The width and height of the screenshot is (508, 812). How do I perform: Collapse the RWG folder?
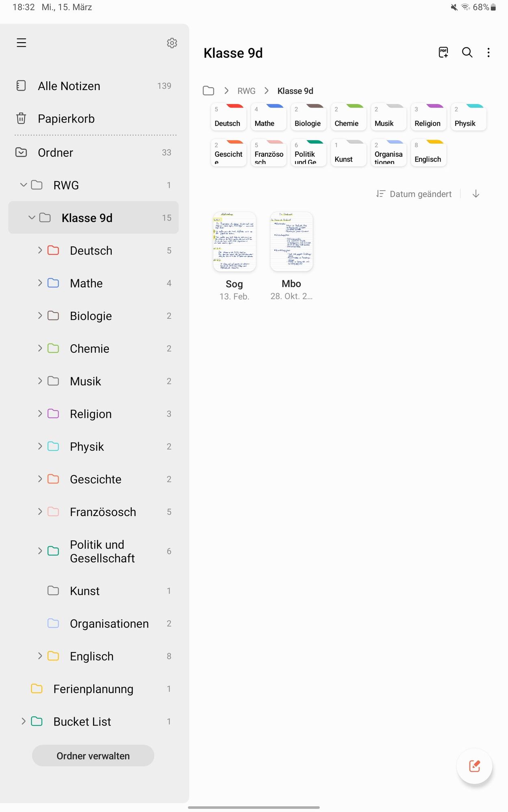(x=24, y=185)
